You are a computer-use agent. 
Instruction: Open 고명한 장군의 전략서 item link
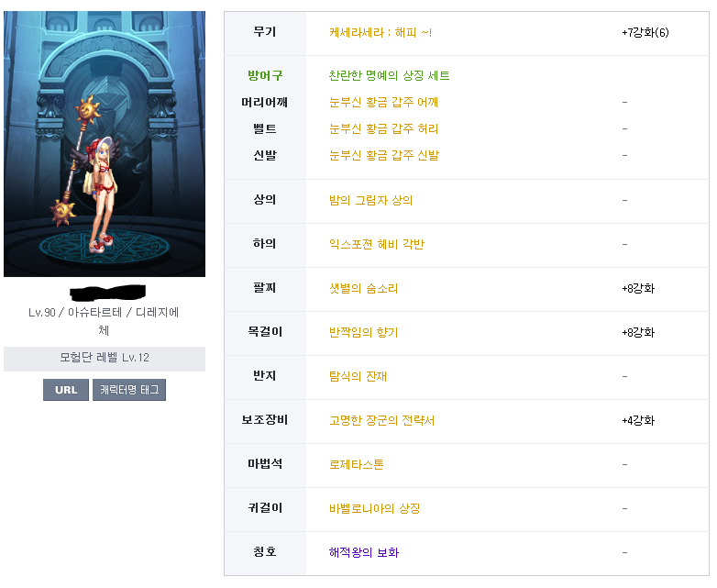point(381,420)
